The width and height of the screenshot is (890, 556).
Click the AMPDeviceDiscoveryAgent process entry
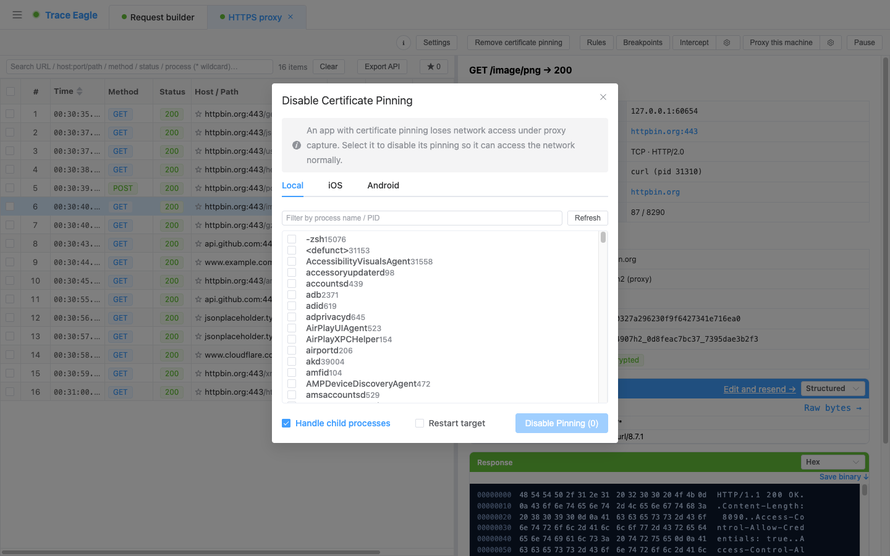[368, 384]
